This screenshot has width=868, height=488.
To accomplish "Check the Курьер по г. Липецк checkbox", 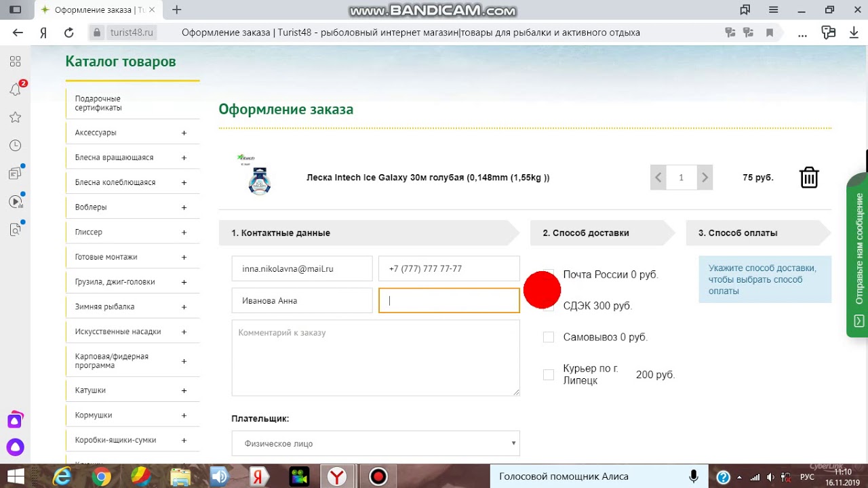I will [549, 374].
